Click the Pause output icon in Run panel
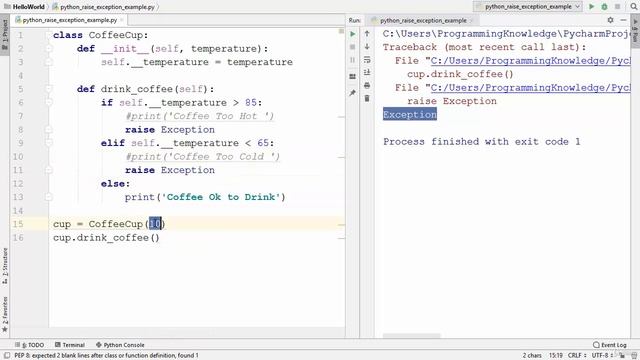Image resolution: width=640 pixels, height=360 pixels. (353, 60)
